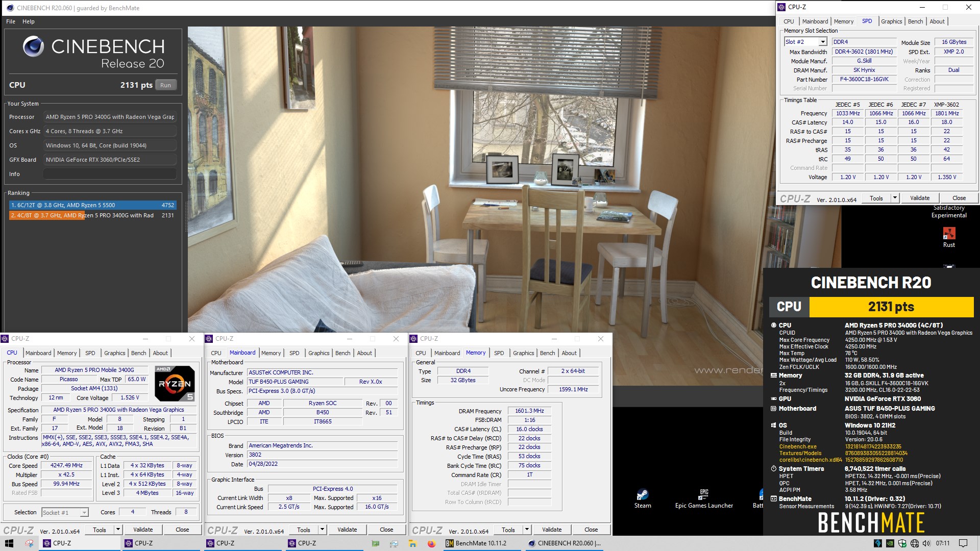Open the Rust desktop shortcut
The image size is (980, 551).
click(949, 237)
